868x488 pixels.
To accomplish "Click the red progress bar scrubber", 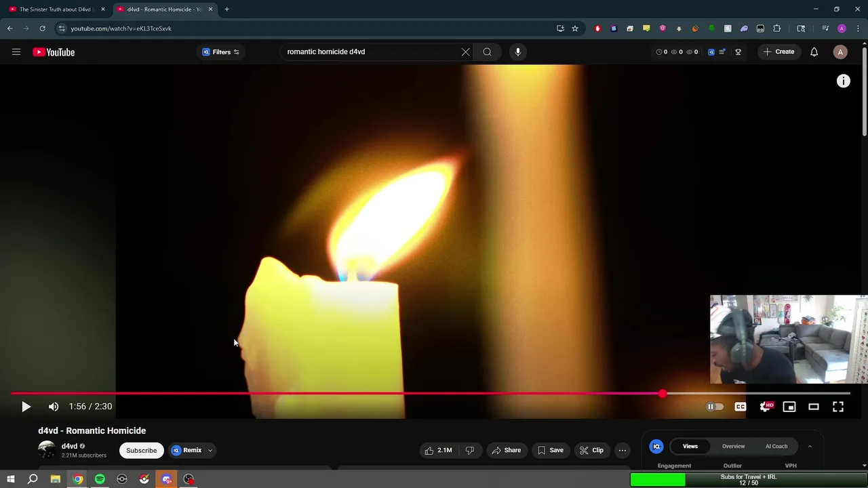I will (663, 393).
